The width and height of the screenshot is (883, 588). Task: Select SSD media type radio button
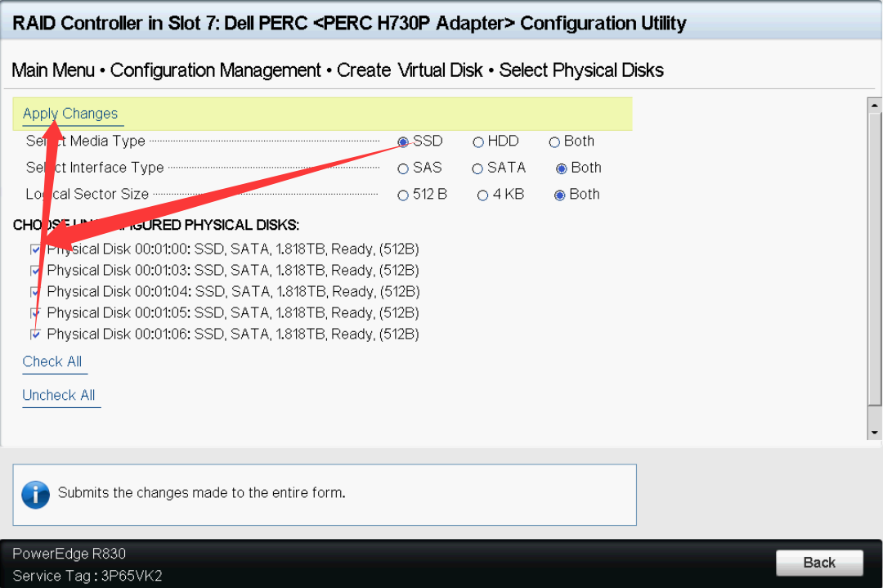tap(403, 142)
